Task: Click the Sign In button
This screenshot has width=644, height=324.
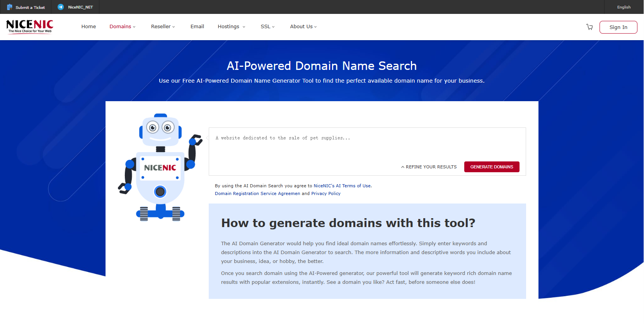Action: (618, 27)
